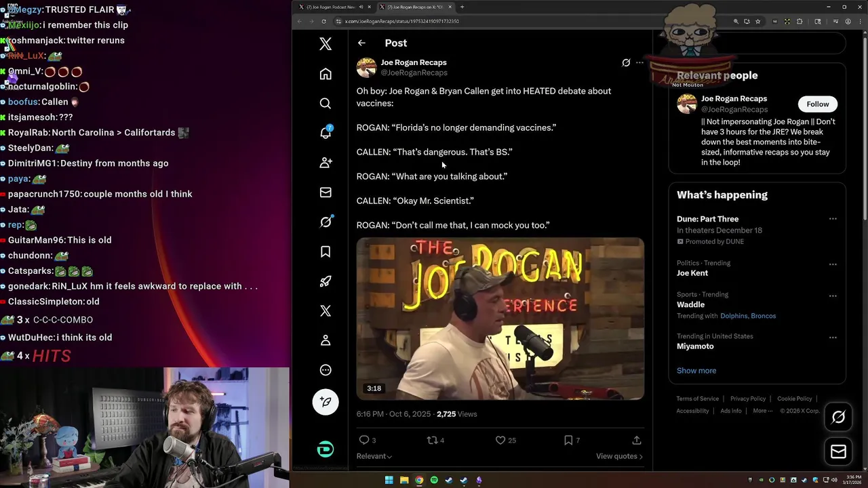Click the Joe Rogan Recaps post avatar
The height and width of the screenshot is (488, 868).
tap(366, 67)
